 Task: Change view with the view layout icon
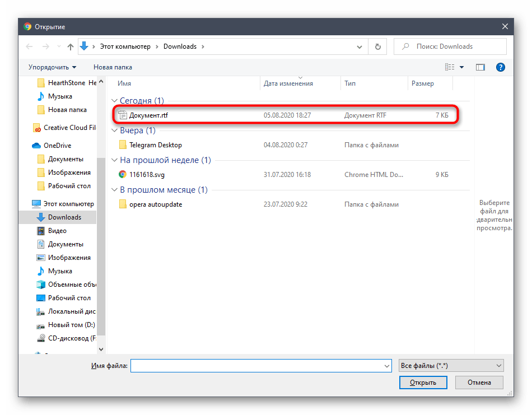[450, 67]
